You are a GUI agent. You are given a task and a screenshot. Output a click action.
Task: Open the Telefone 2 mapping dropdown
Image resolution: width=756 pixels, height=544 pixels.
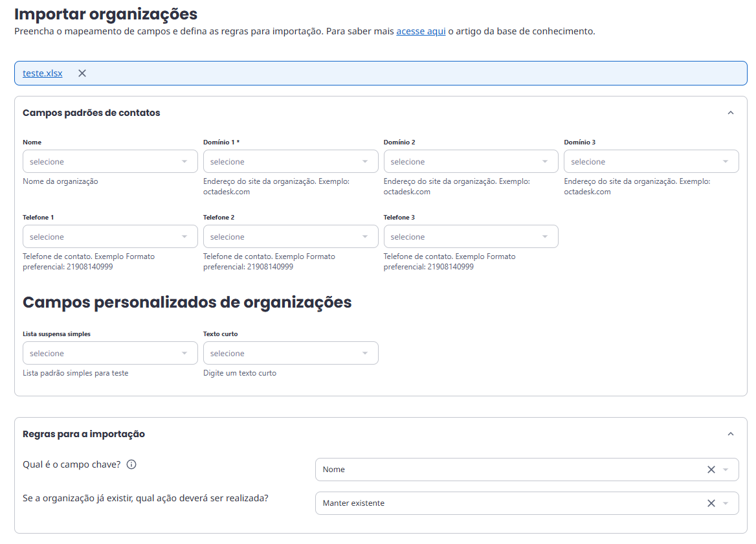[291, 237]
